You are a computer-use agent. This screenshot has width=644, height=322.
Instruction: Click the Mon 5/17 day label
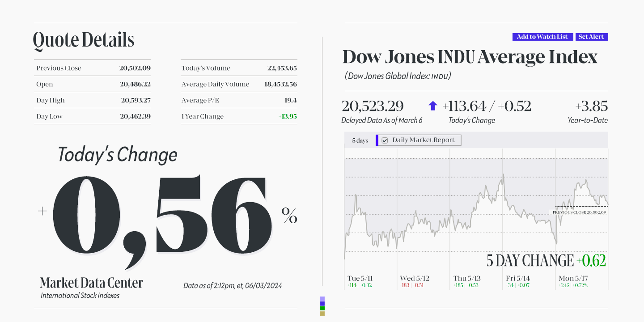tap(573, 278)
